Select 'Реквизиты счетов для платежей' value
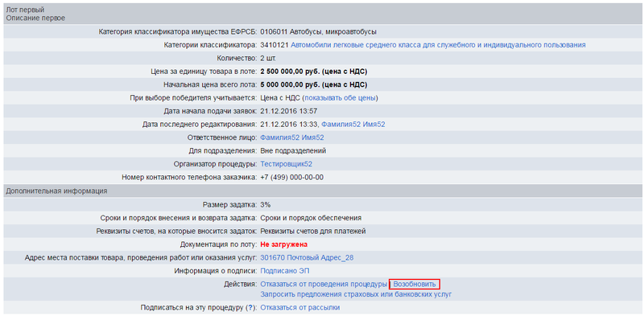Screen dimensions: 644x316 point(313,231)
